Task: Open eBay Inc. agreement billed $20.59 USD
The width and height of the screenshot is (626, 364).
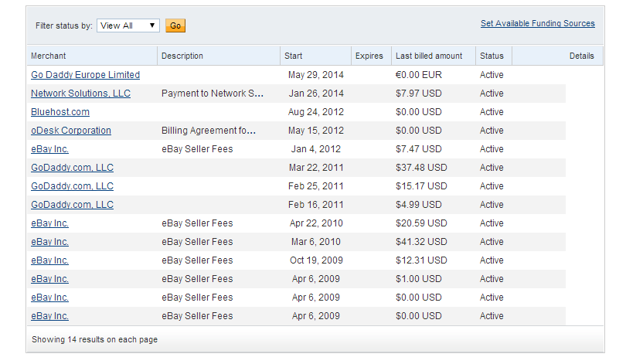Action: coord(49,223)
